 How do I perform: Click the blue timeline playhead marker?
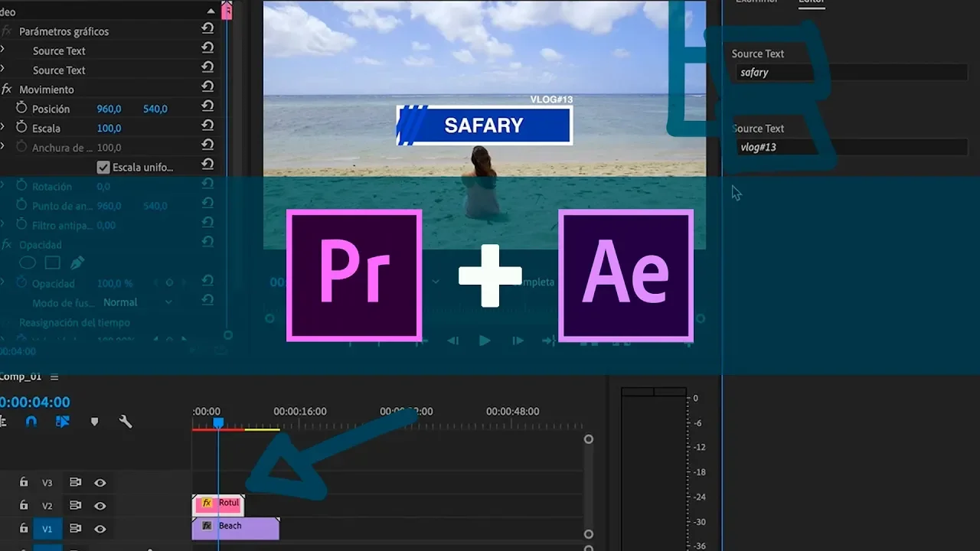[x=218, y=422]
